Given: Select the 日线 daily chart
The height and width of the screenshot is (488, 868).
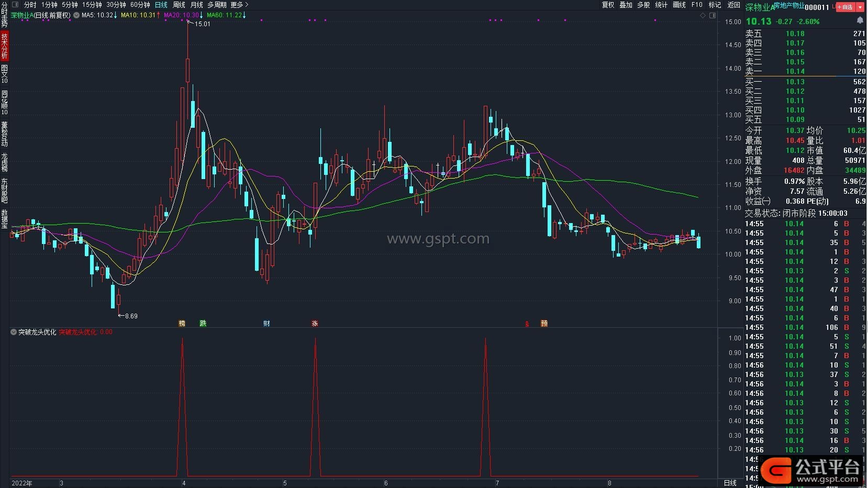Looking at the screenshot, I should 161,5.
